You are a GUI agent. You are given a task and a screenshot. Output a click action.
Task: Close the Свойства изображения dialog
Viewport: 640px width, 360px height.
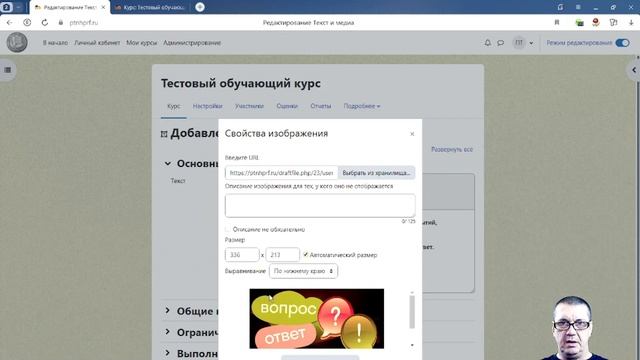[x=412, y=134]
